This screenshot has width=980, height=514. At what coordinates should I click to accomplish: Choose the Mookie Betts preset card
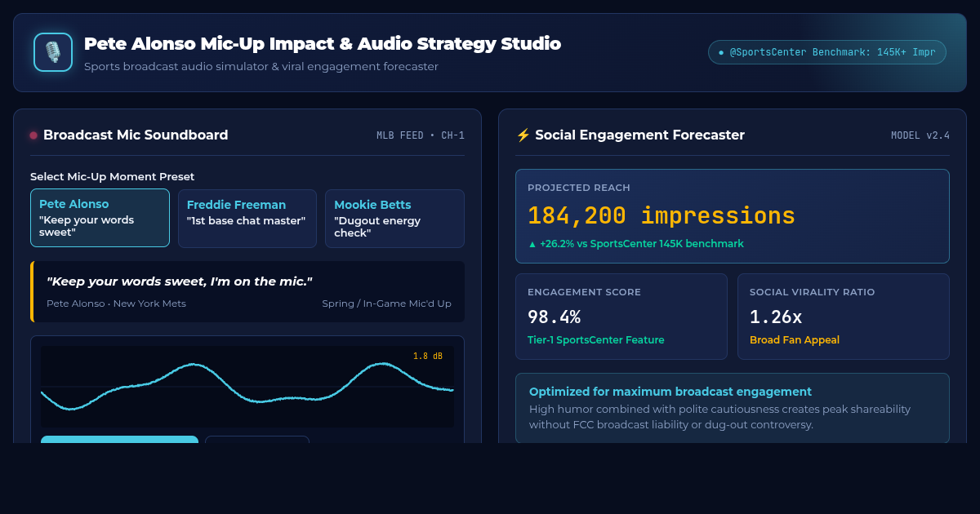click(x=394, y=218)
